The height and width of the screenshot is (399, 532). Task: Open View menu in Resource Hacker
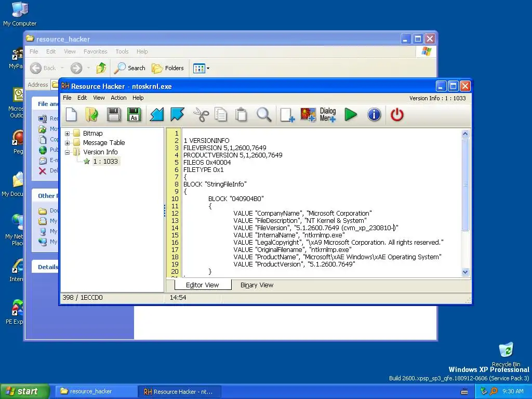coord(99,98)
